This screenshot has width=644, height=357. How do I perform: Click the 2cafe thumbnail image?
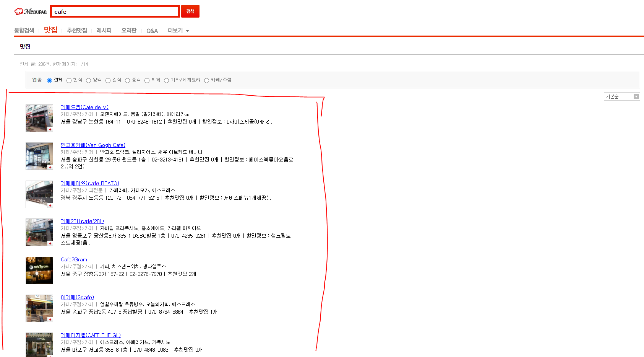pos(39,308)
